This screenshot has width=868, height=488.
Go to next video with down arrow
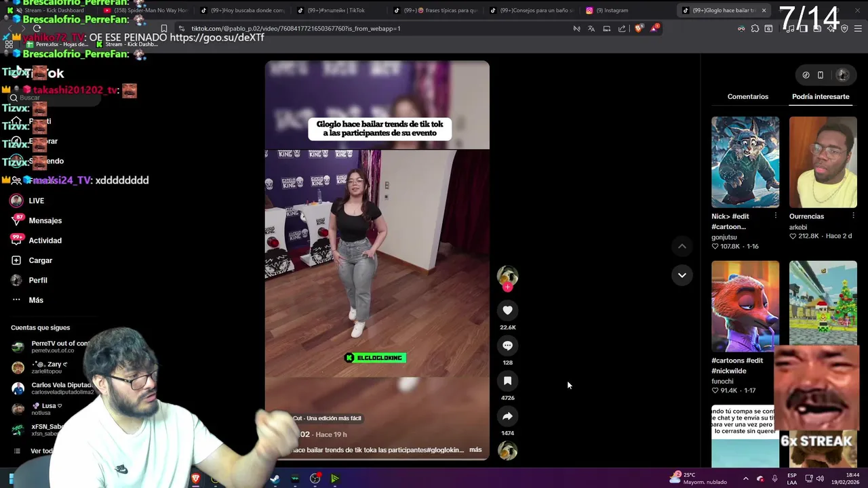(x=682, y=275)
